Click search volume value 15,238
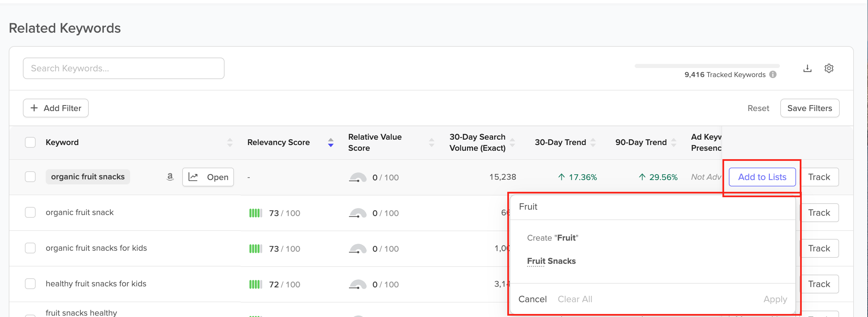The height and width of the screenshot is (317, 868). point(502,177)
